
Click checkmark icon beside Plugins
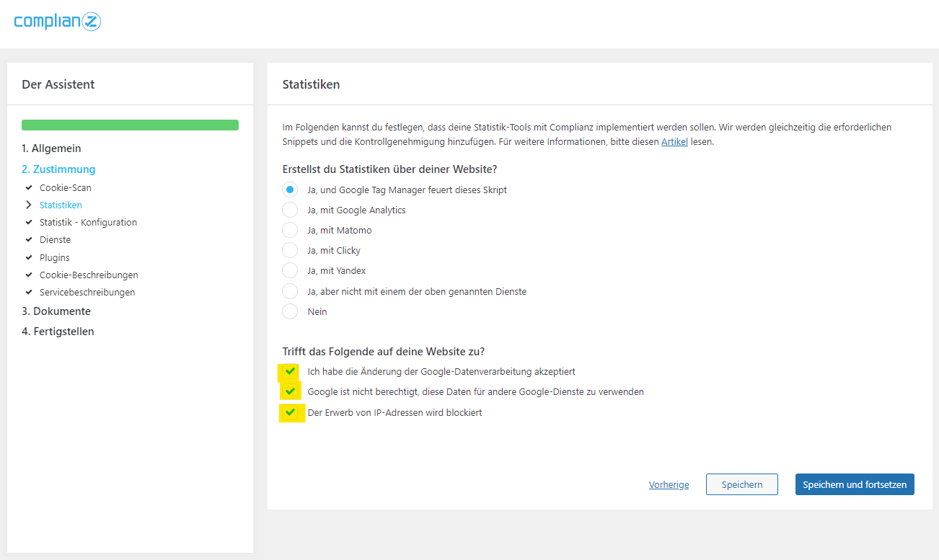(x=29, y=257)
